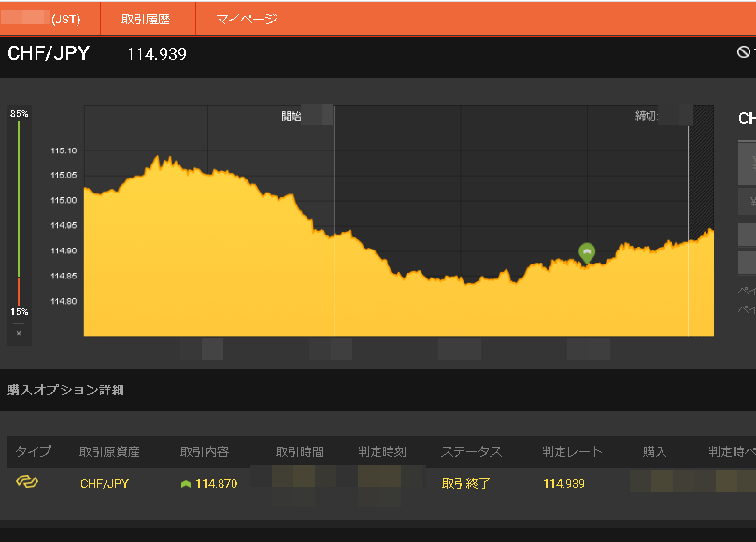
Task: Click the green up arrow beside 114.870
Action: [186, 484]
